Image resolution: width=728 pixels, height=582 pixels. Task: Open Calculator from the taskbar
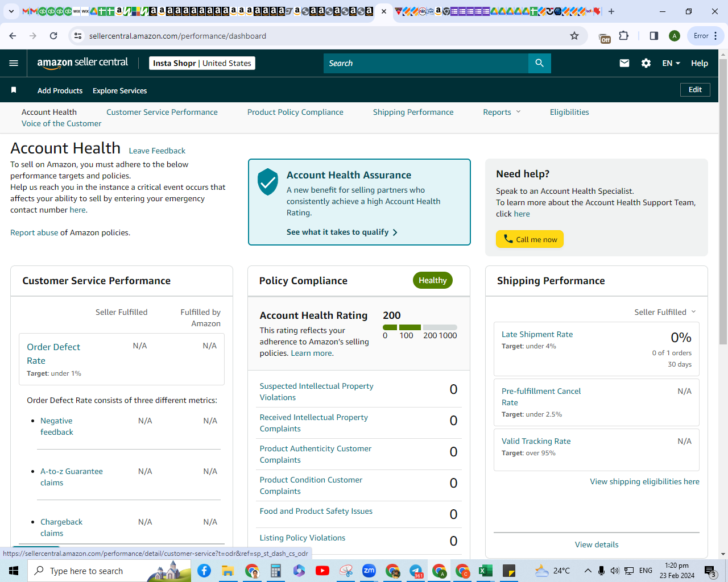pos(276,571)
